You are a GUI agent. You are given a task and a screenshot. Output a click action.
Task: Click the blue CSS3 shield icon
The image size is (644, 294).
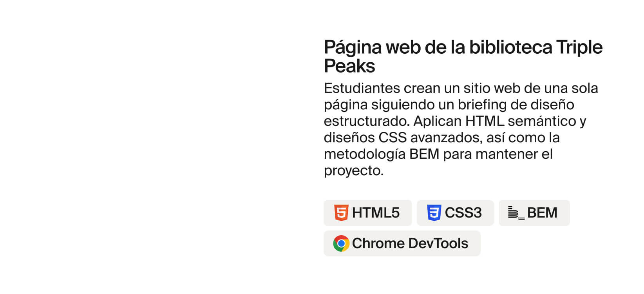pyautogui.click(x=434, y=213)
